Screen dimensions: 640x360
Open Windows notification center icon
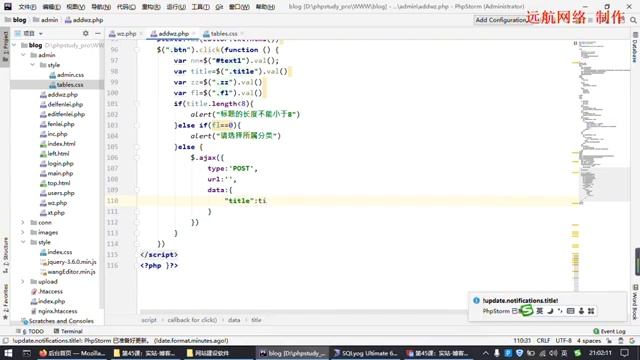tap(624, 353)
